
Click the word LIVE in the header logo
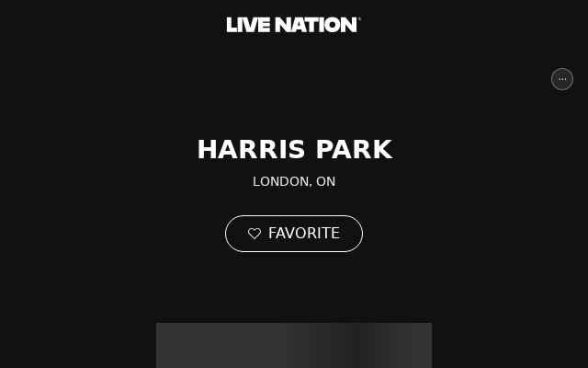pyautogui.click(x=248, y=25)
